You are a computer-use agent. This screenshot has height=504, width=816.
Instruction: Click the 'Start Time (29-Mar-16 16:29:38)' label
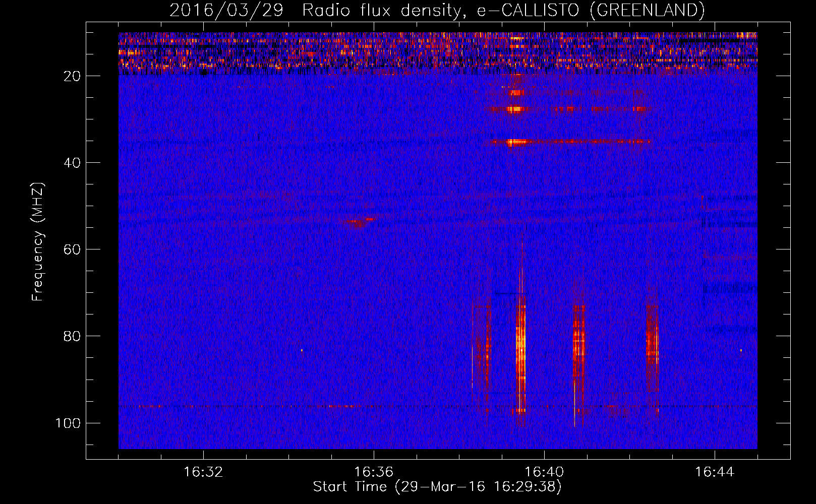437,487
